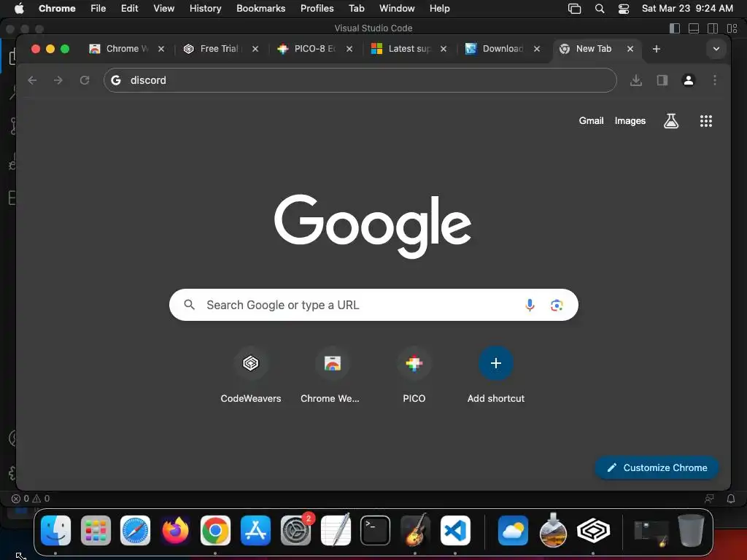Toggle Chrome side panel icon

[662, 80]
